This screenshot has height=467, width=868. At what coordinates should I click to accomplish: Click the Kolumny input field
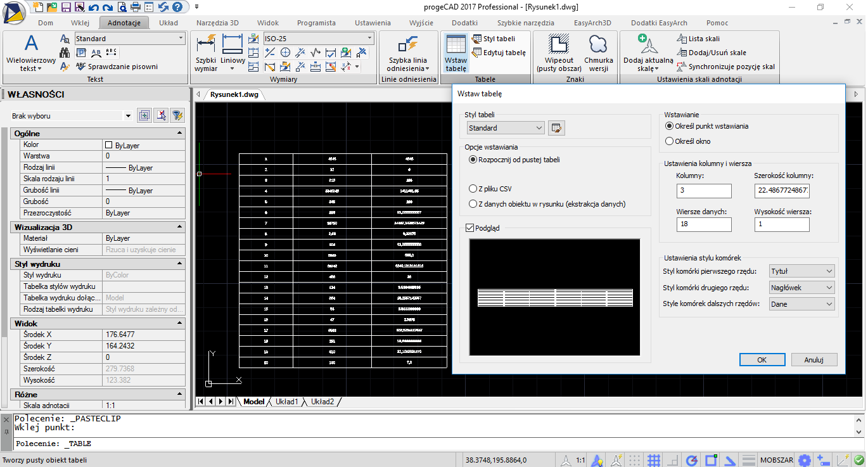pos(703,191)
